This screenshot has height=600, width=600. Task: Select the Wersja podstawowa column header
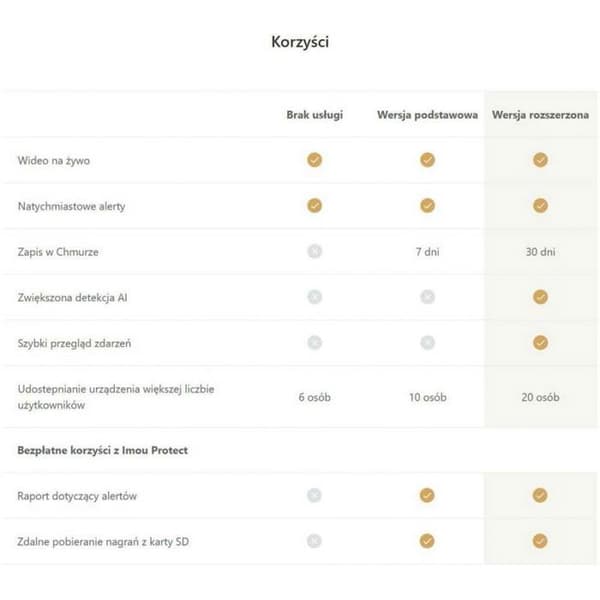coord(427,115)
